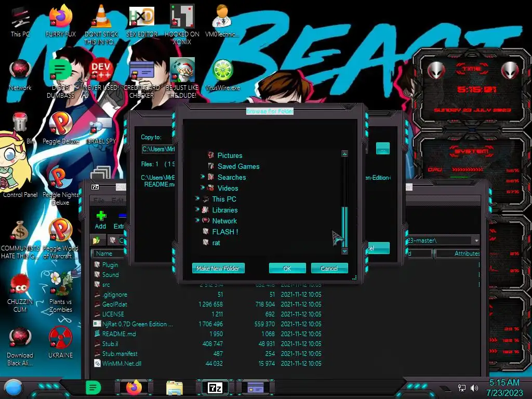Click the Name column header in 7-Zip
The width and height of the screenshot is (532, 399).
point(108,254)
